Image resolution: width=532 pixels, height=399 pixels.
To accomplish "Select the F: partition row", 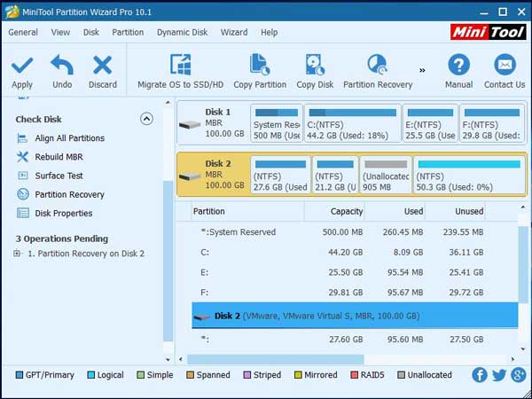I will click(355, 292).
